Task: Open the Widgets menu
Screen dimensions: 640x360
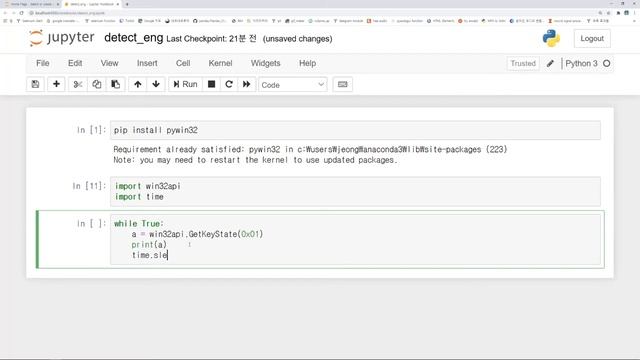Action: tap(266, 63)
